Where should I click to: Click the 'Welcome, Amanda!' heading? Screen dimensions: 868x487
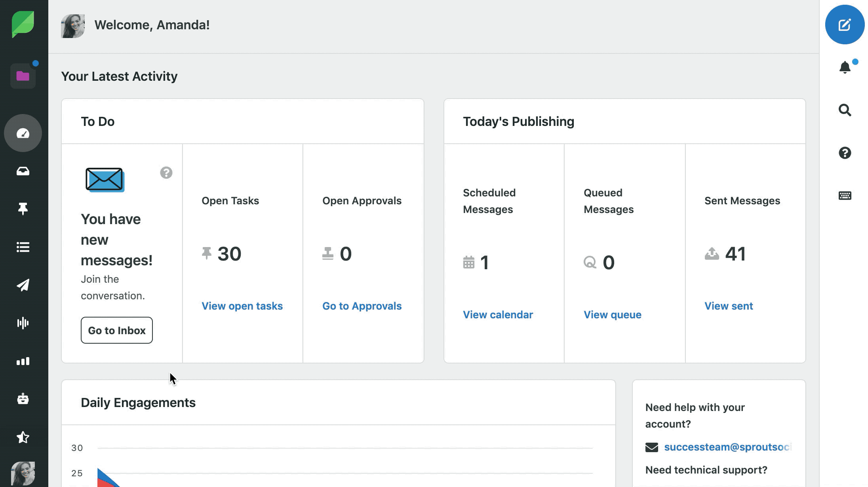(x=152, y=25)
